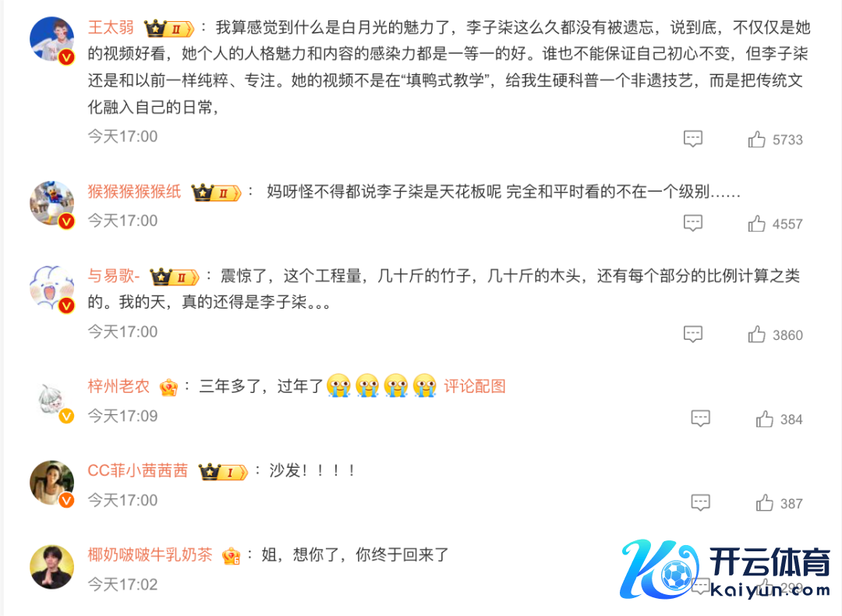
Task: Open the reply icon on 猴猴猴猴猴纸's comment
Action: 693,223
